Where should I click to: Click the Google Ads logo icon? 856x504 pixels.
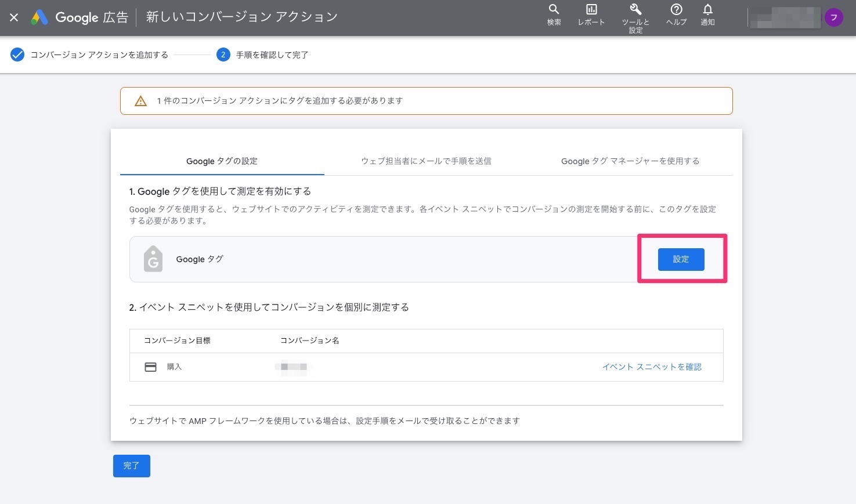click(x=39, y=17)
